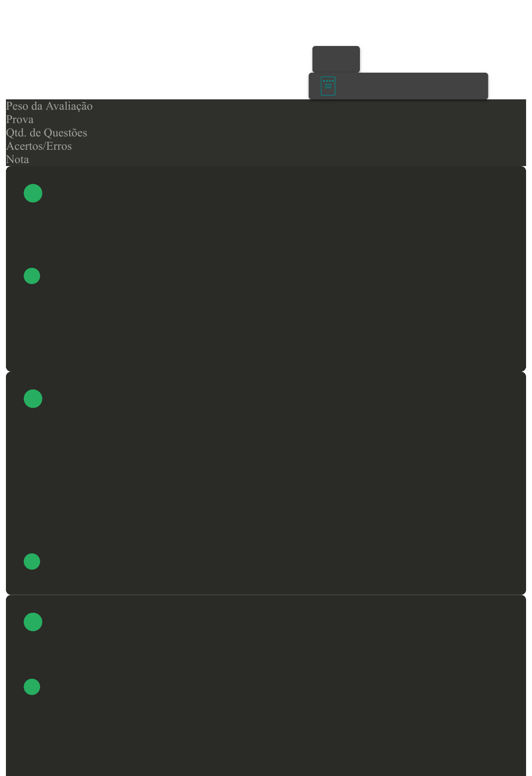The height and width of the screenshot is (776, 532).
Task: Select the small green circle in the second card
Action: pyautogui.click(x=32, y=561)
